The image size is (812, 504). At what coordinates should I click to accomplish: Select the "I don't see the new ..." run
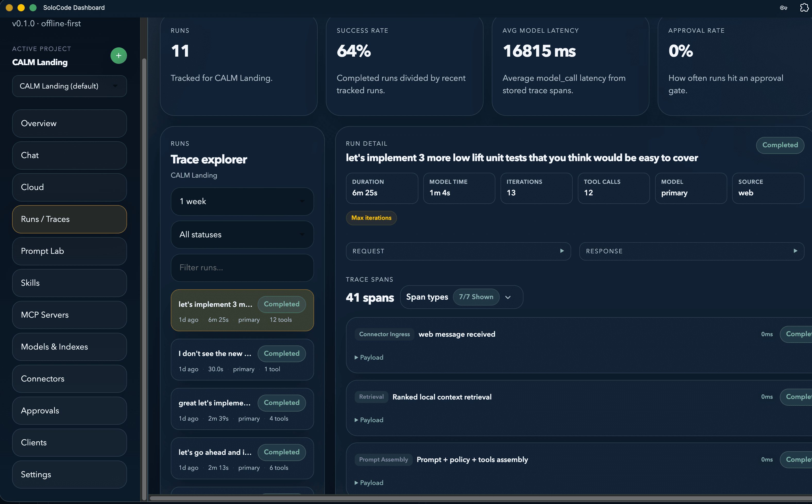coord(242,360)
